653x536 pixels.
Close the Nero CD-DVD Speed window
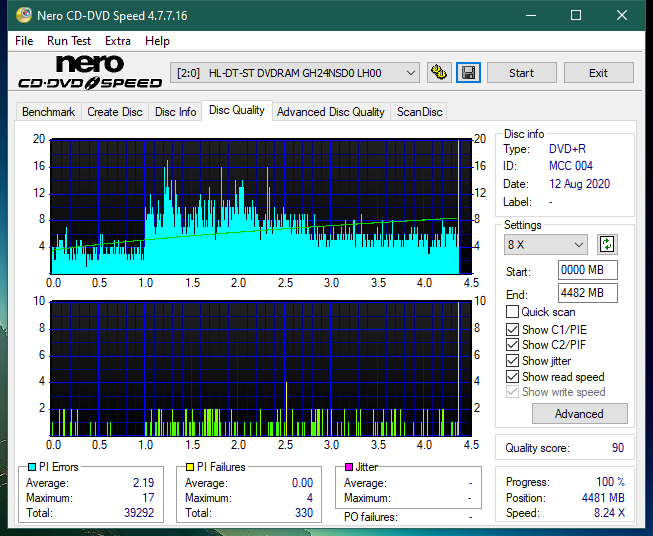(622, 15)
